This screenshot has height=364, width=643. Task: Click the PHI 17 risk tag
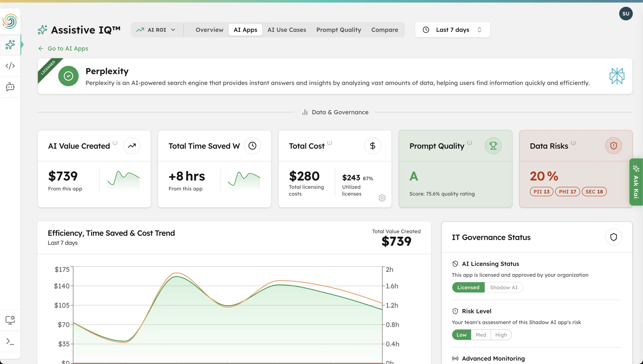pos(567,192)
